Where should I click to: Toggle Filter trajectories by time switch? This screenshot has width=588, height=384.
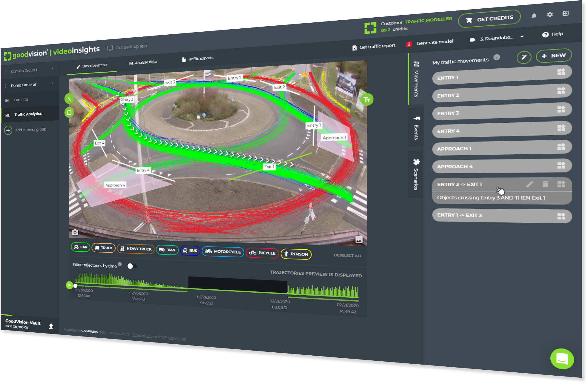coord(132,266)
